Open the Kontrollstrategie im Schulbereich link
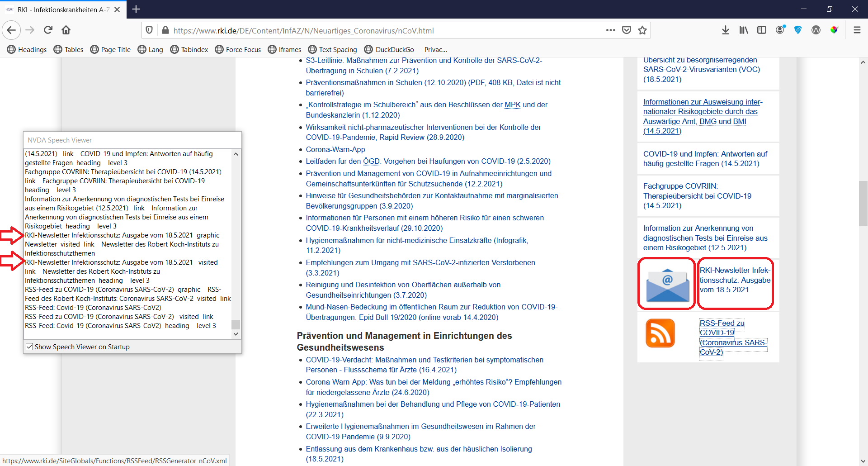Screen dimensions: 868x466 [427, 110]
